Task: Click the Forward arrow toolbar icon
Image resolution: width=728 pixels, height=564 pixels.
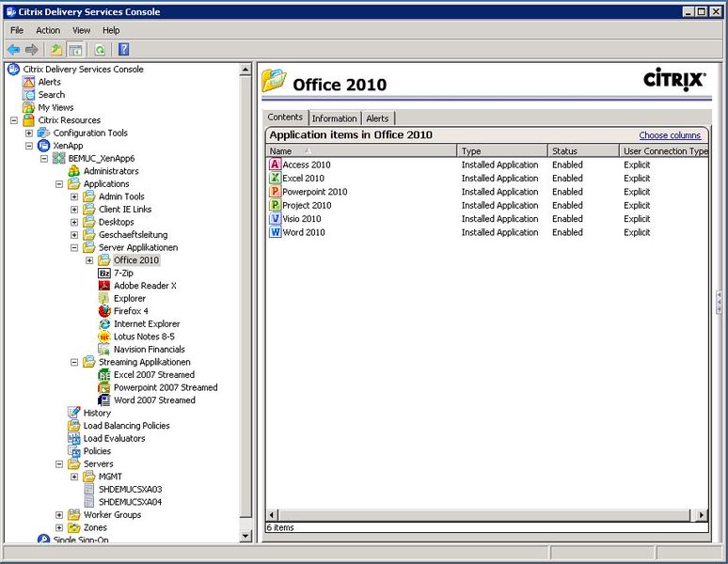Action: [x=32, y=49]
